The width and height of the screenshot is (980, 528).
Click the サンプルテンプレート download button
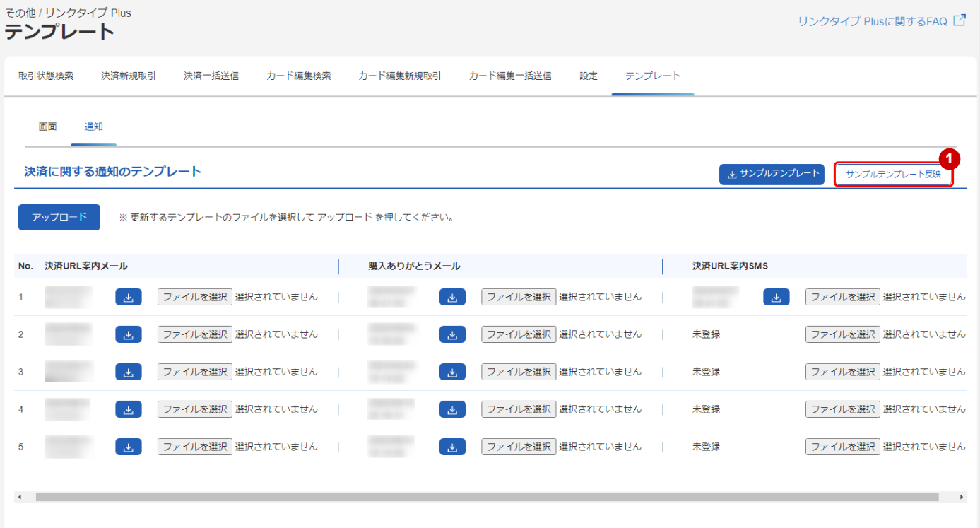click(x=772, y=174)
